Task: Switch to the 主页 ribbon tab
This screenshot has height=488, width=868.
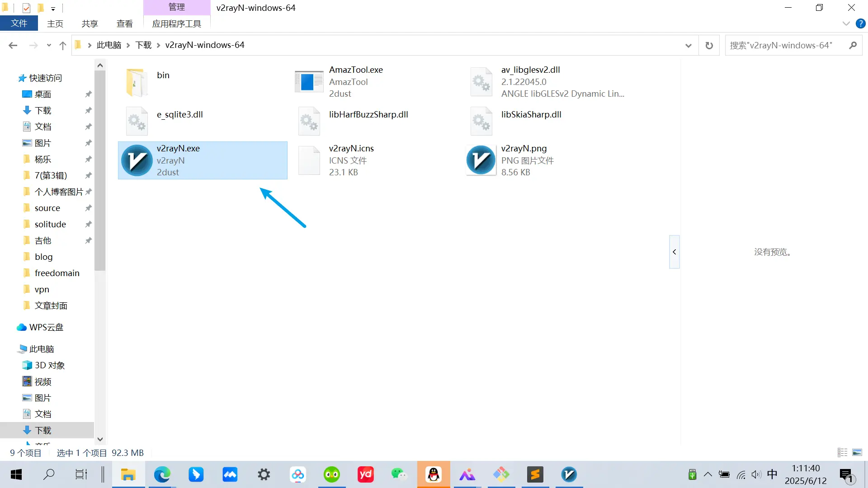Action: [55, 23]
